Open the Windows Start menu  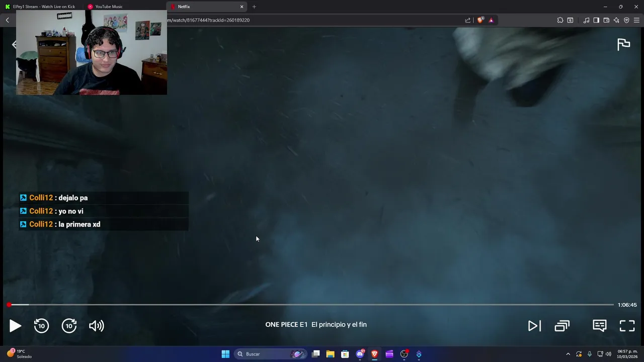[225, 354]
